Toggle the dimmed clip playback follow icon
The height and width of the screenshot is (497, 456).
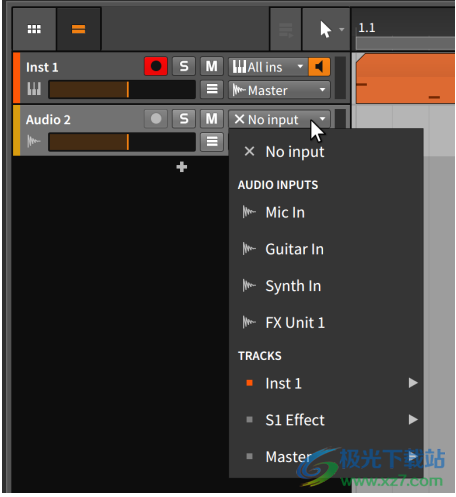click(286, 30)
